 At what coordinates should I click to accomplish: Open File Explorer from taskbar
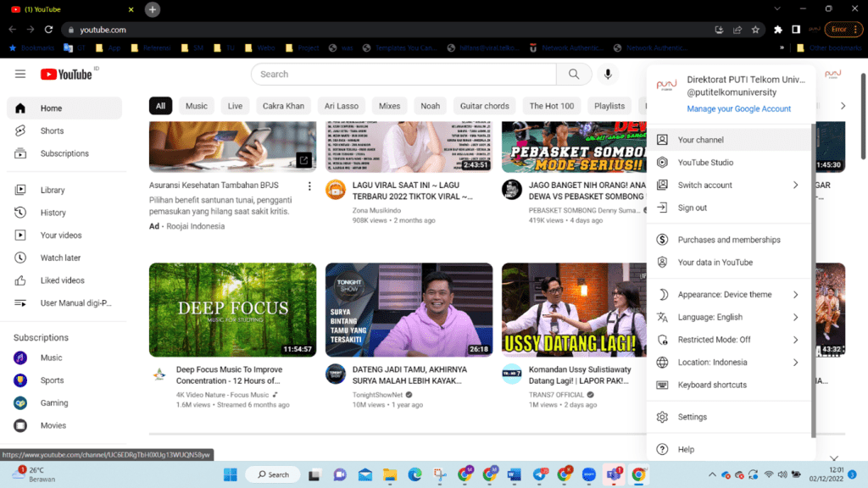tap(390, 474)
